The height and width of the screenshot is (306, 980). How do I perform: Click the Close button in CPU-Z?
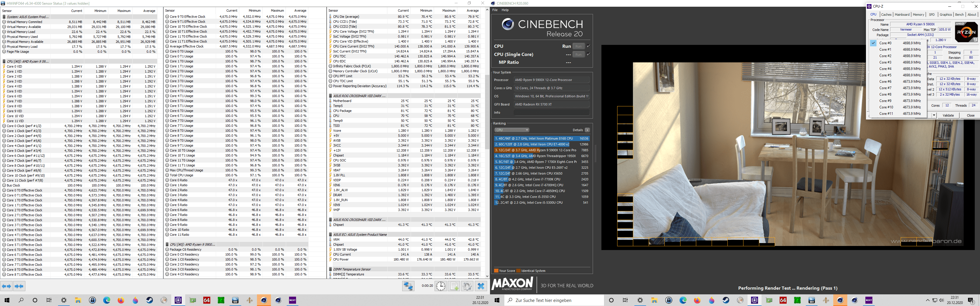coord(970,115)
